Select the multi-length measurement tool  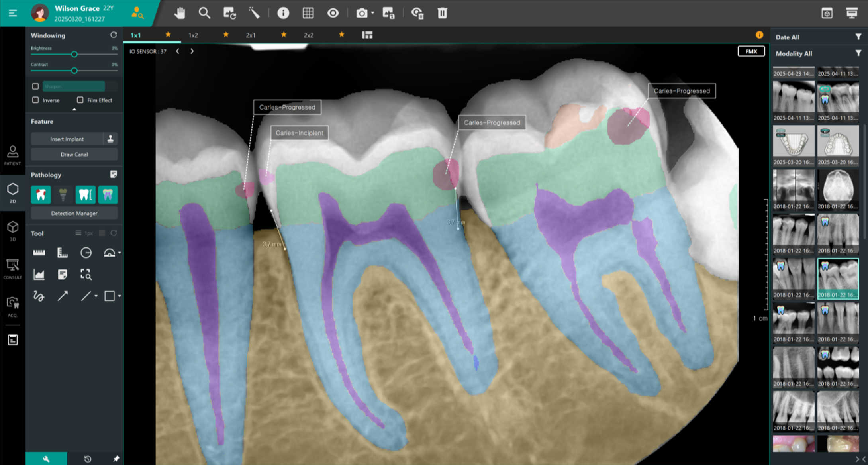[63, 252]
